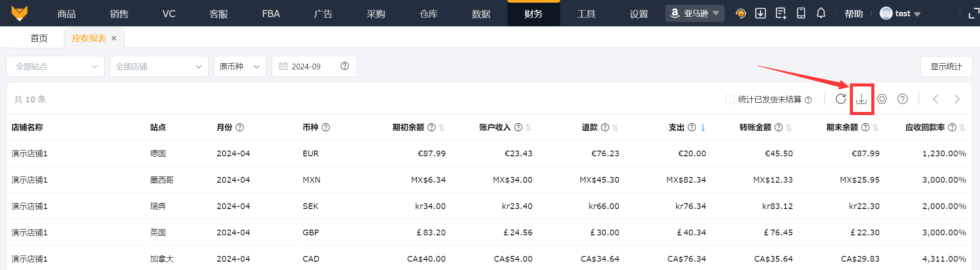Close the 应收报表 tab
Viewport: 980px width, 270px height.
click(114, 39)
